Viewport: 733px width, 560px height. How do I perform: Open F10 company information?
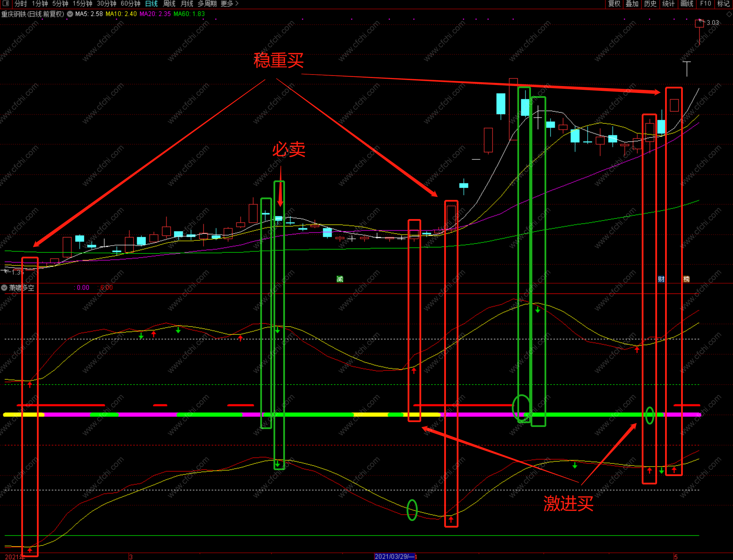coord(705,3)
